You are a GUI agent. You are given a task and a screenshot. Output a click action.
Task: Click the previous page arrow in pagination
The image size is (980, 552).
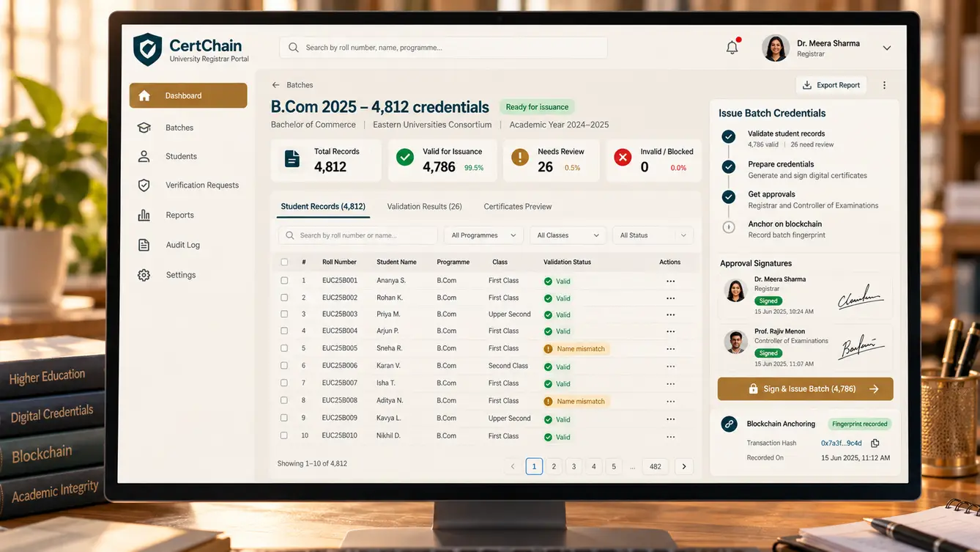click(513, 466)
